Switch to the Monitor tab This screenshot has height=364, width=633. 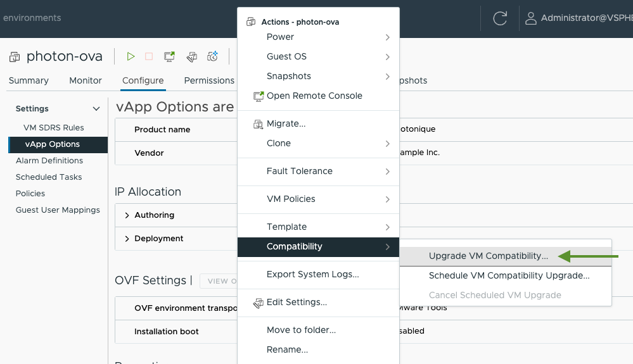(x=85, y=80)
